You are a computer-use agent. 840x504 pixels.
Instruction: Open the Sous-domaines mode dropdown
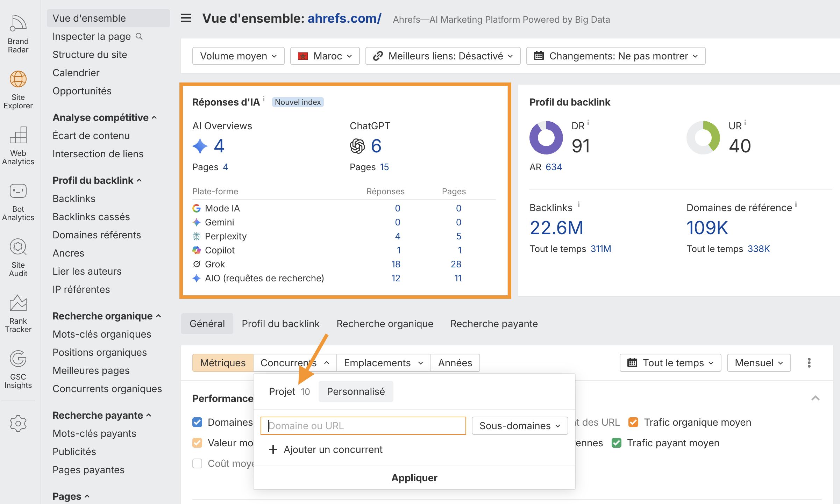point(520,426)
